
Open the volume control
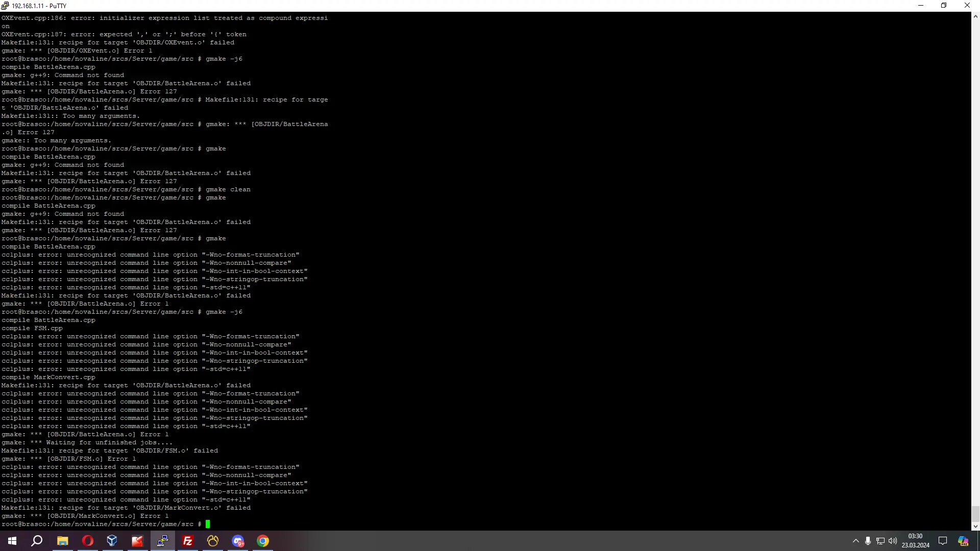pyautogui.click(x=893, y=541)
